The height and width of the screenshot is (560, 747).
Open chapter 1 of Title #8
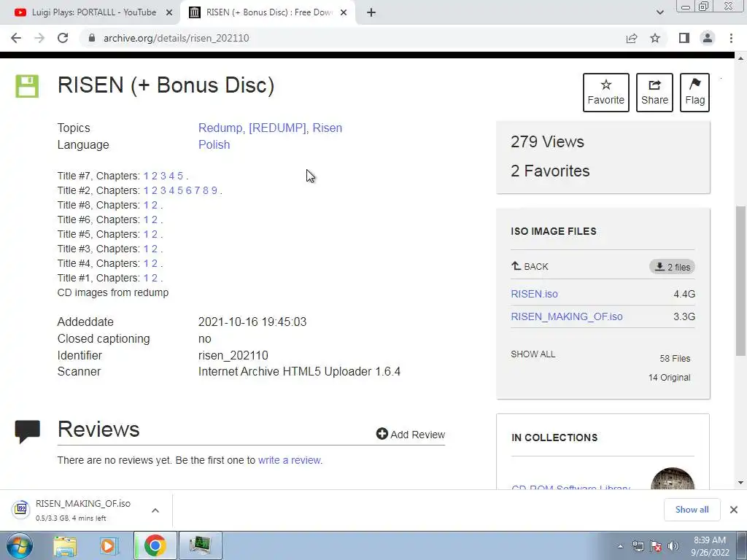pos(146,205)
